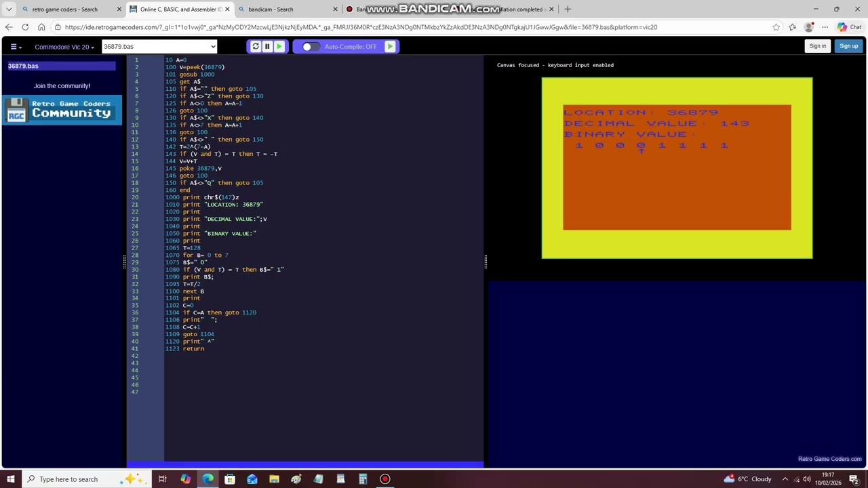Click the gutter line number 47
The height and width of the screenshot is (488, 868).
[x=136, y=392]
